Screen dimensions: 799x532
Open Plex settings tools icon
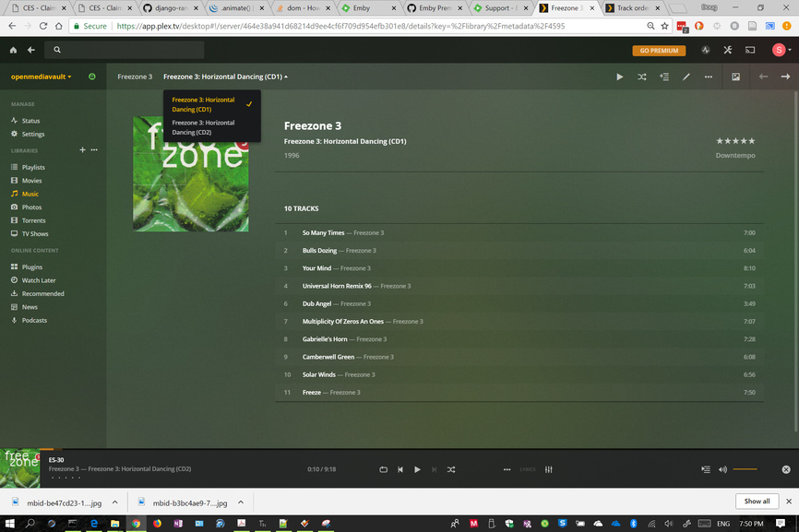coord(728,50)
